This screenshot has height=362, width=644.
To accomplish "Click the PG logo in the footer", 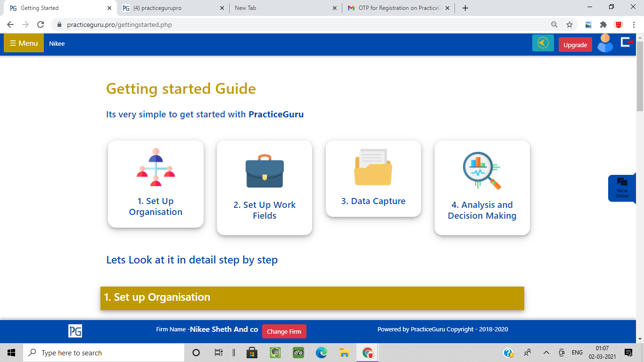I will (75, 331).
